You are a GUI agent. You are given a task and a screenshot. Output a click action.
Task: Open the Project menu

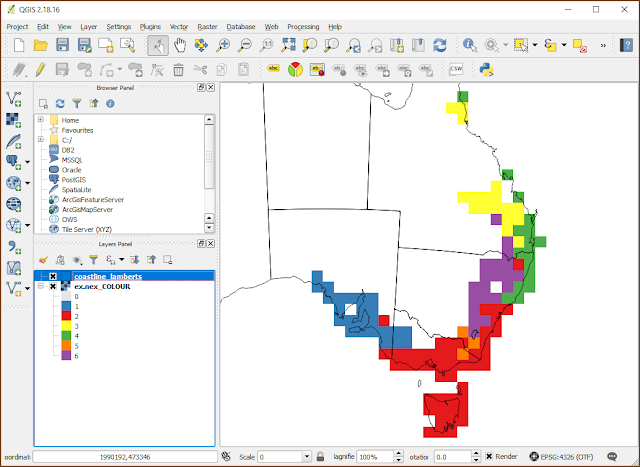[x=17, y=27]
